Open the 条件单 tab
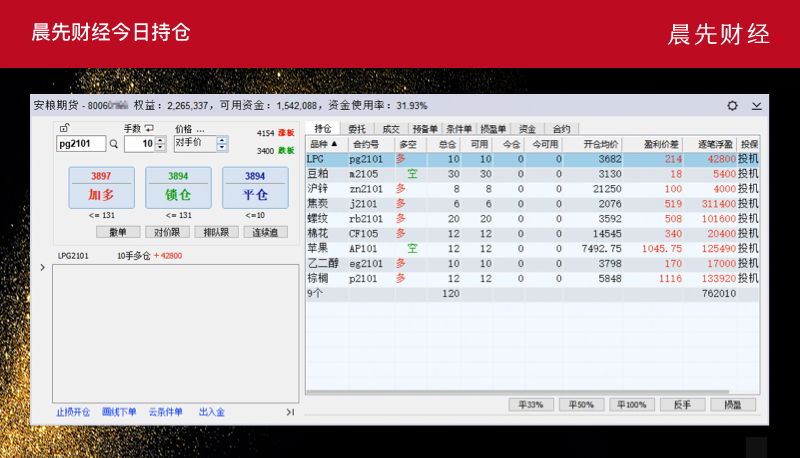 pos(459,129)
